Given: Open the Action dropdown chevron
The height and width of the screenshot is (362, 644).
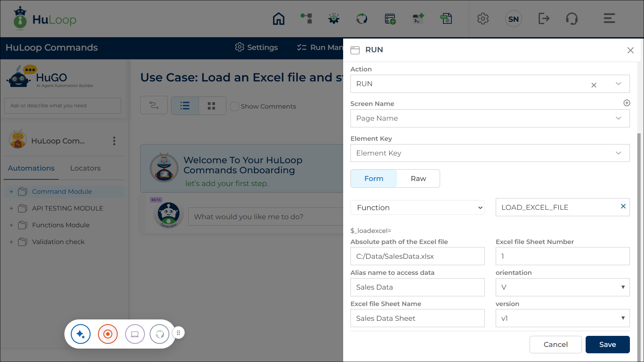Looking at the screenshot, I should [619, 84].
